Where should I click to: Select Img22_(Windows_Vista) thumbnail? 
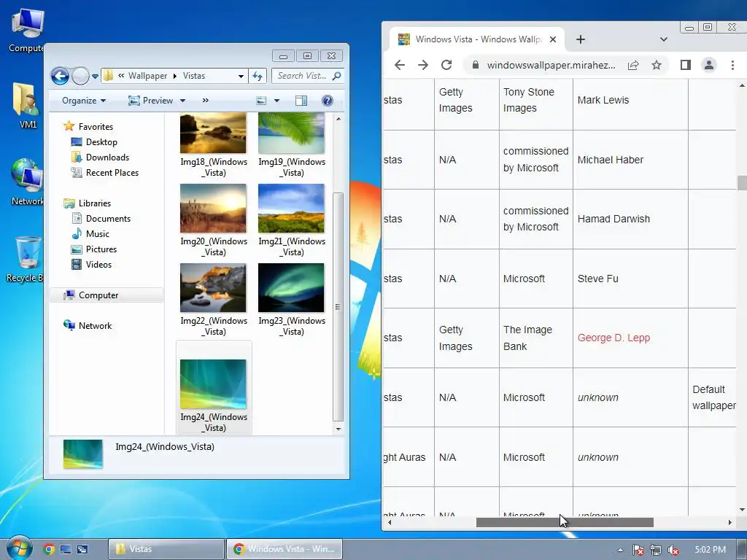(x=214, y=288)
